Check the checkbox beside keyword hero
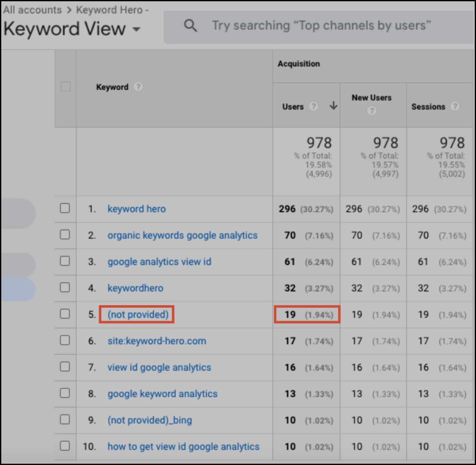 tap(65, 209)
